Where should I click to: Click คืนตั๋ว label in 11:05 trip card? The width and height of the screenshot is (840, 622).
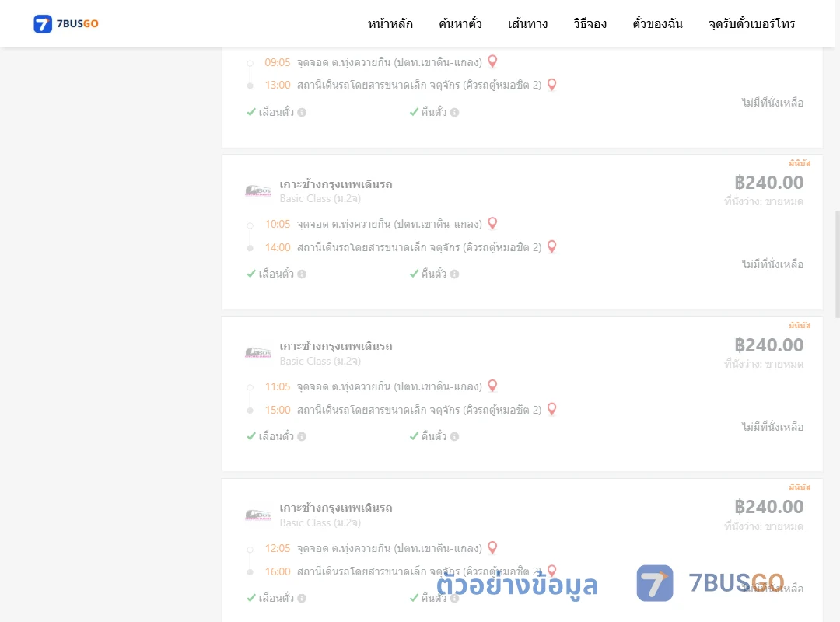pyautogui.click(x=433, y=436)
